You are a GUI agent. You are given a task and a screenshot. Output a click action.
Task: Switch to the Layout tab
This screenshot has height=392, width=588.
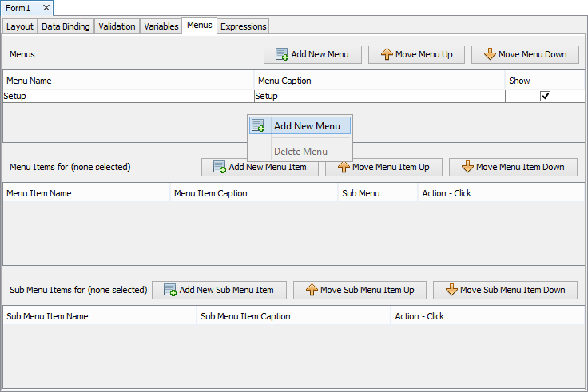click(20, 26)
